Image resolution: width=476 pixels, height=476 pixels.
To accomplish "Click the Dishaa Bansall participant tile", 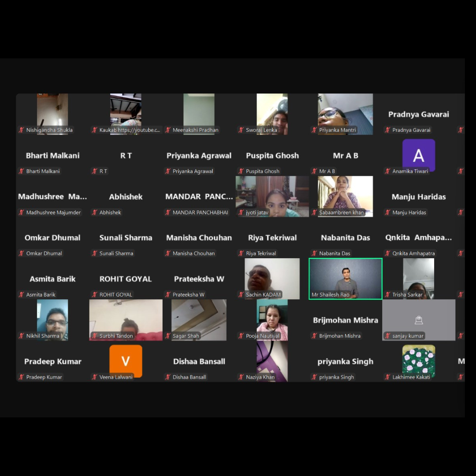I will pyautogui.click(x=199, y=361).
